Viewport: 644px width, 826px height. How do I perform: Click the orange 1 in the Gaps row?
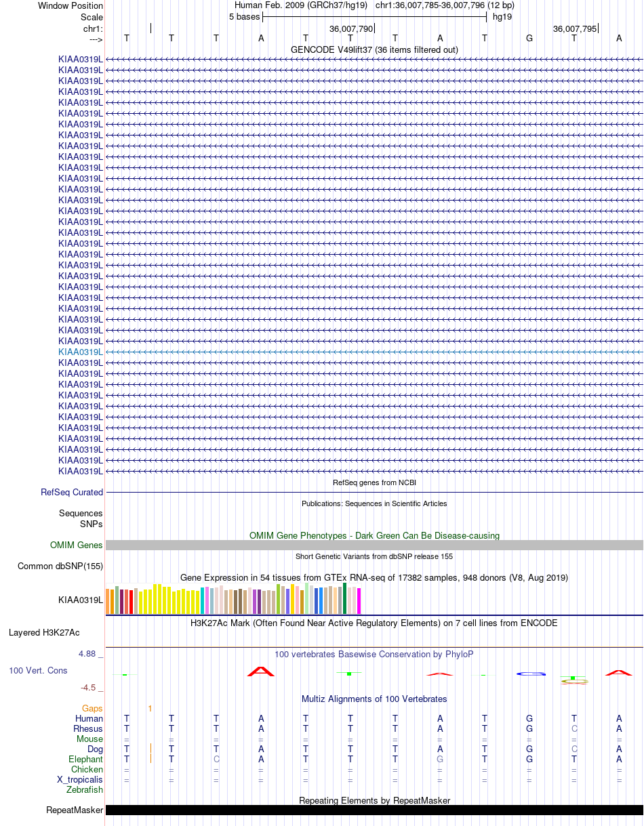pyautogui.click(x=150, y=709)
